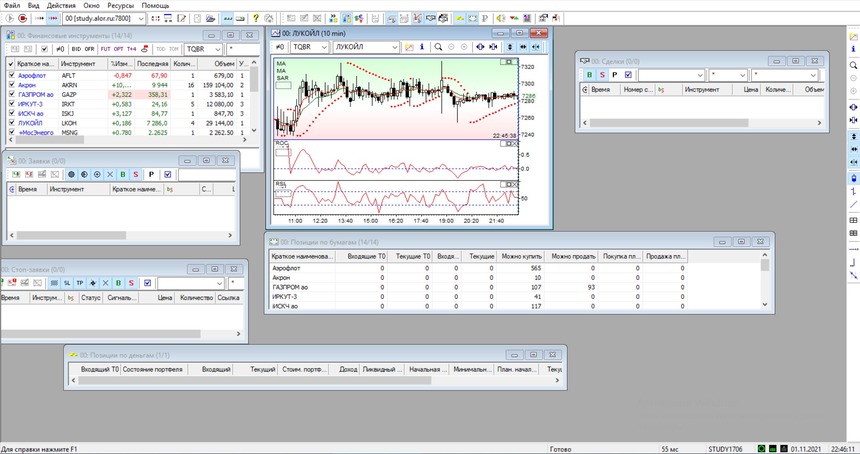Uncheck the Аэрофлот row checkbox
860x454 pixels.
pyautogui.click(x=12, y=75)
